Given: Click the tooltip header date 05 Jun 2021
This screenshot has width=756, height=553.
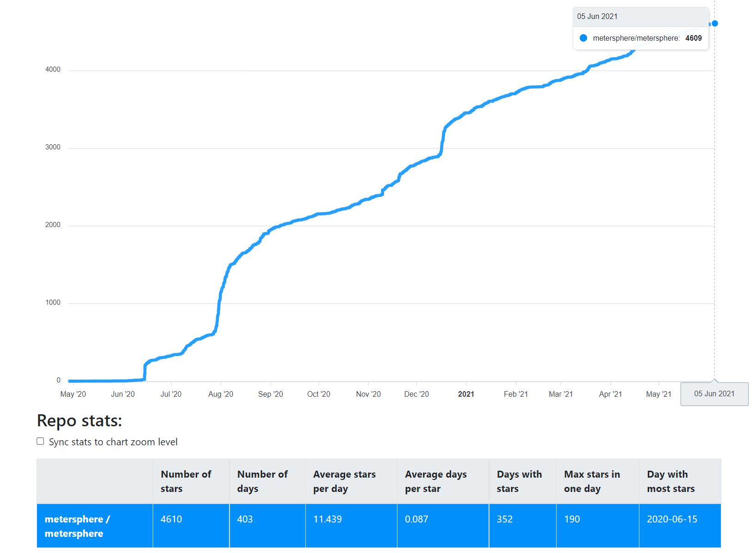Looking at the screenshot, I should tap(597, 16).
